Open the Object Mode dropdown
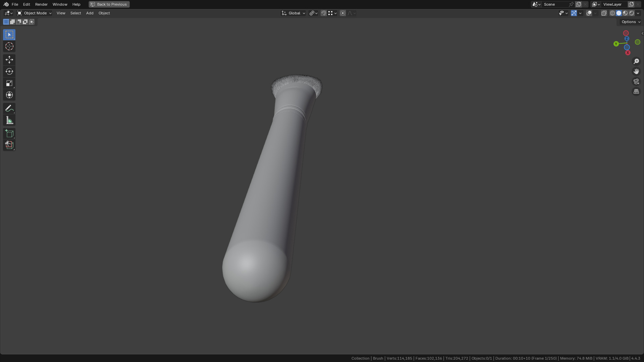 coord(34,13)
